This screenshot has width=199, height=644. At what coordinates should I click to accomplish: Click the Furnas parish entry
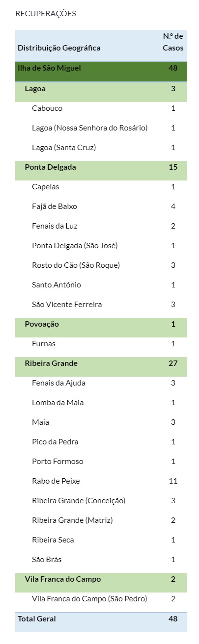click(44, 344)
